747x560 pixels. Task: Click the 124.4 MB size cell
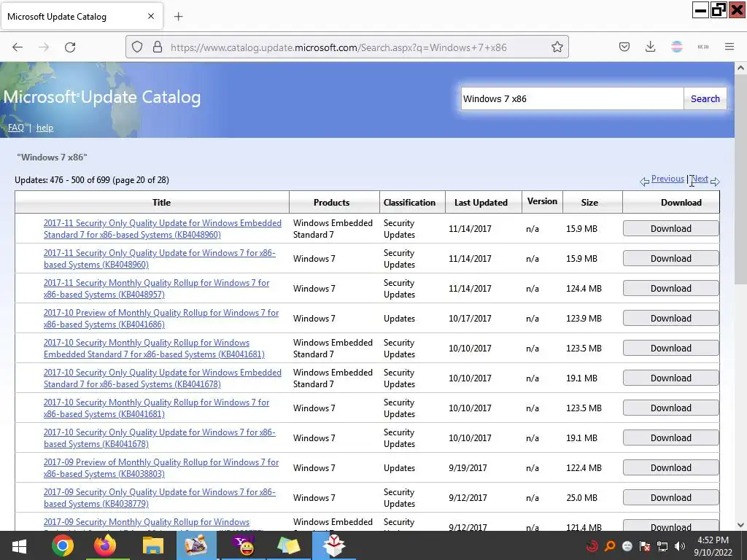tap(584, 289)
